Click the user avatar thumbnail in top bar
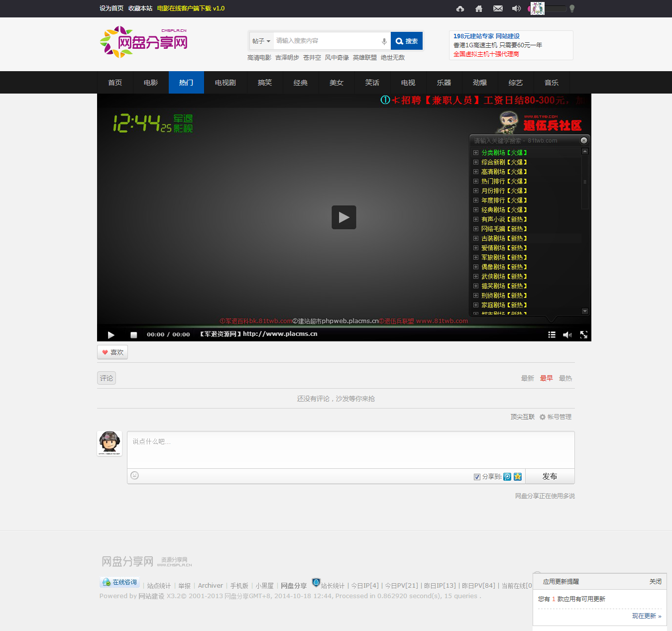Screen dimensions: 672x631 538,8
